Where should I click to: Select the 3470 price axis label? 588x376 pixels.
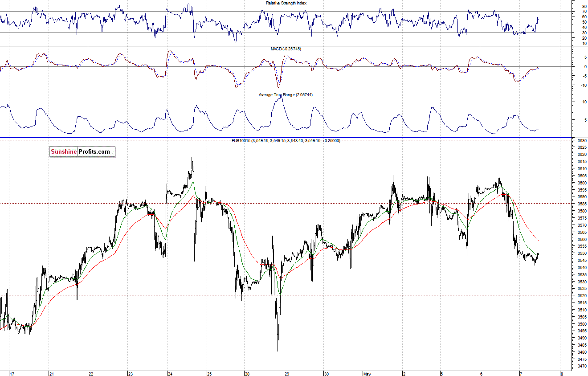click(x=582, y=366)
